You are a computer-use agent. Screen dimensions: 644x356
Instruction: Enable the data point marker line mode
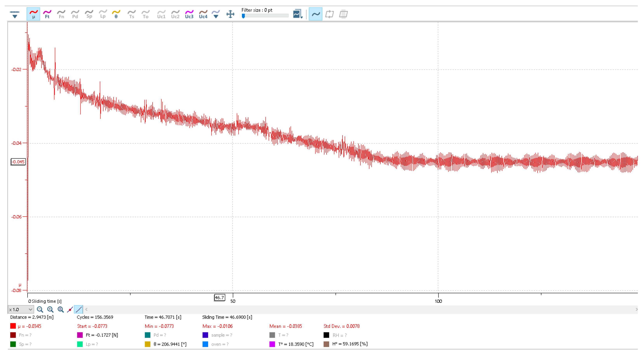70,310
